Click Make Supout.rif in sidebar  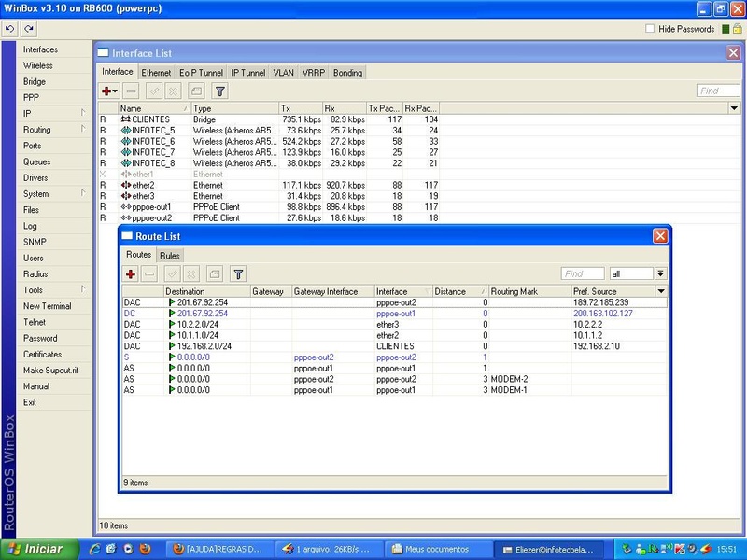(x=55, y=370)
